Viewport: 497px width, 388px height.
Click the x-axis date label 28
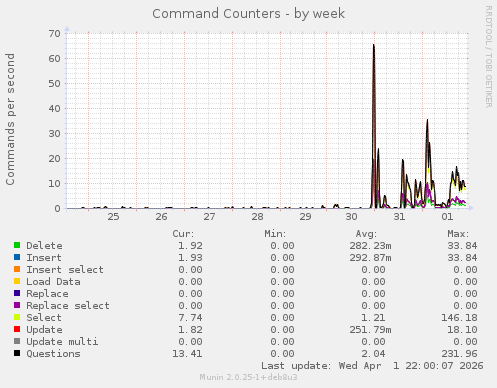(x=257, y=217)
